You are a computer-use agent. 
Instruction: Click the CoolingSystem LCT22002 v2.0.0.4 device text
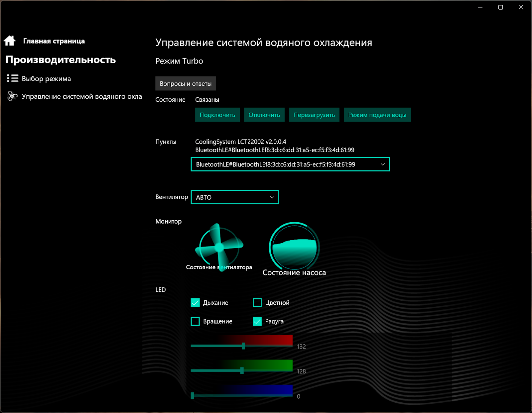[x=240, y=142]
